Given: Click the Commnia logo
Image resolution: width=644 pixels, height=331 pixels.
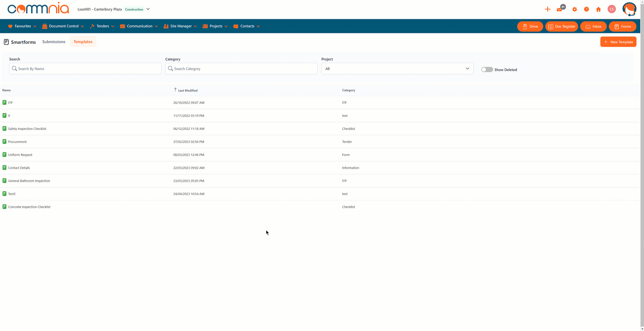Looking at the screenshot, I should coord(38,9).
